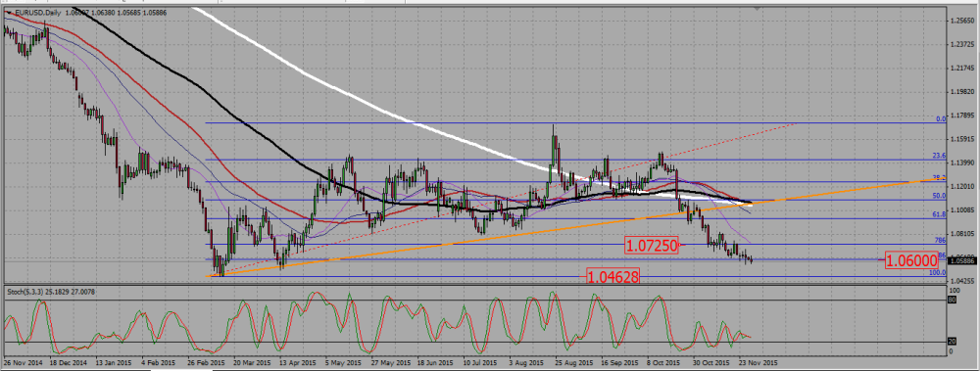This screenshot has height=371, width=980.
Task: Select the 1.04628 red price label
Action: tap(613, 276)
